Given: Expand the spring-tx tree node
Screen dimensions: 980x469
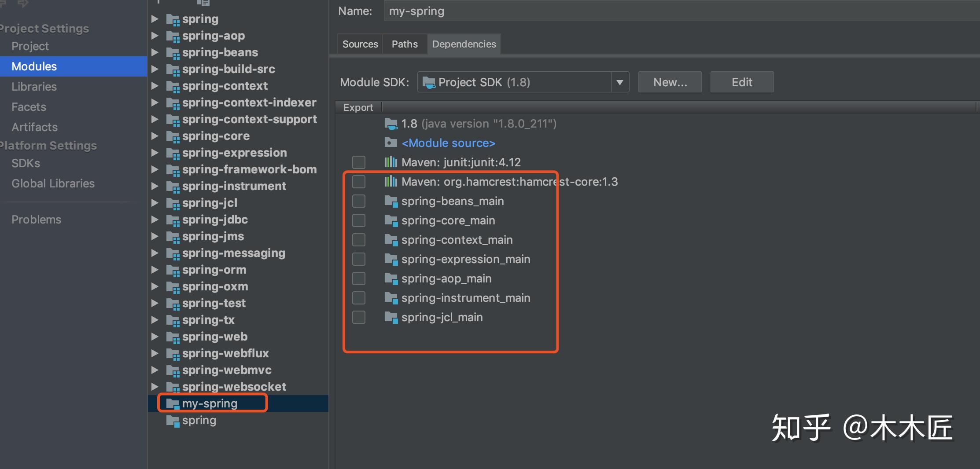Looking at the screenshot, I should tap(155, 320).
